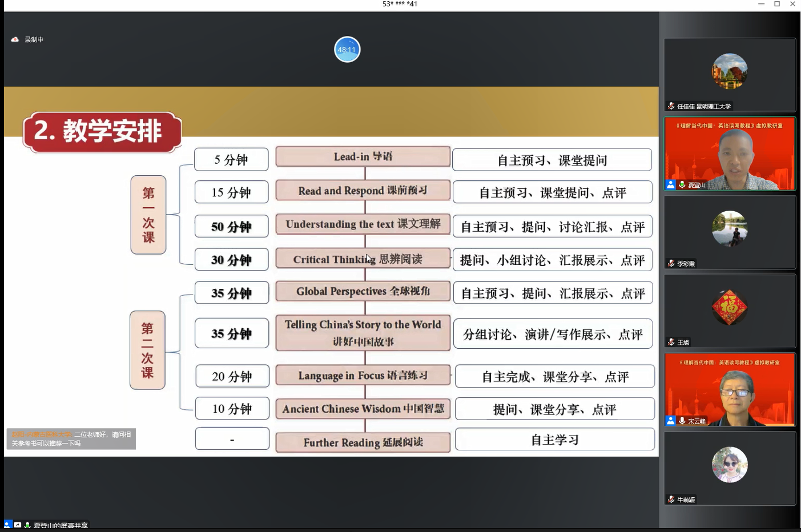Click the 录制中 recording status text

34,39
